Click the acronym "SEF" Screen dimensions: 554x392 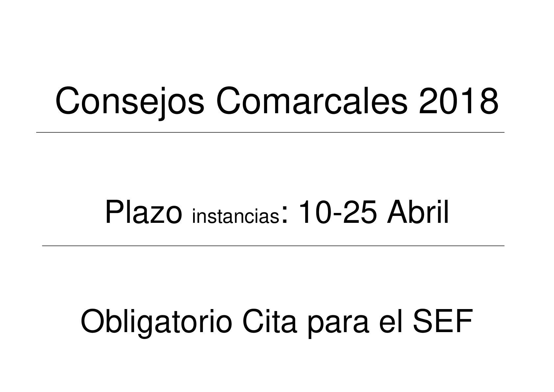(443, 321)
